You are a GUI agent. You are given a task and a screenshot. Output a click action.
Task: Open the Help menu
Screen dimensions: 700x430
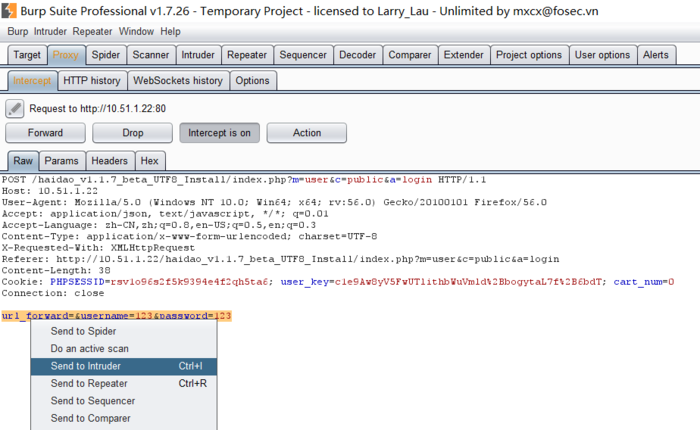tap(171, 32)
